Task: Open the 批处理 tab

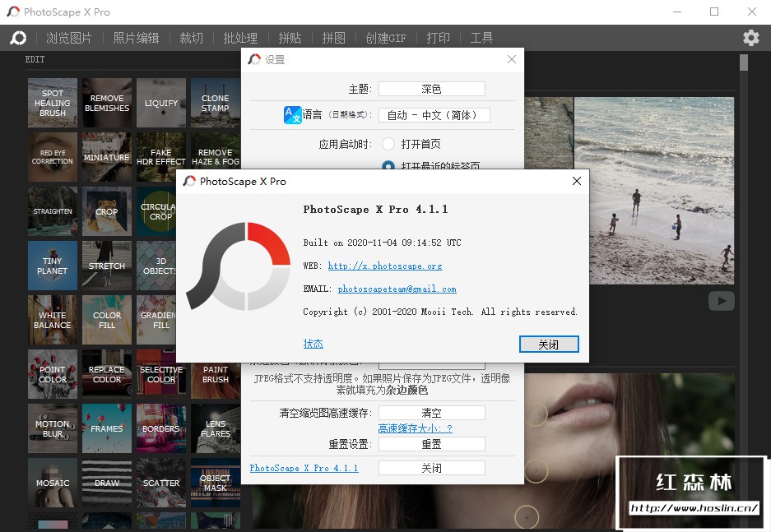Action: tap(240, 38)
